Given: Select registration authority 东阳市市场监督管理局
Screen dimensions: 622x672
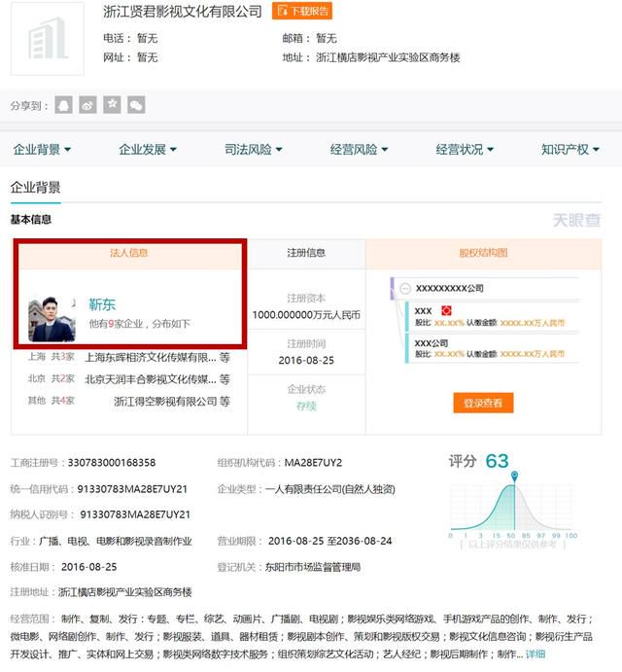Looking at the screenshot, I should (313, 567).
